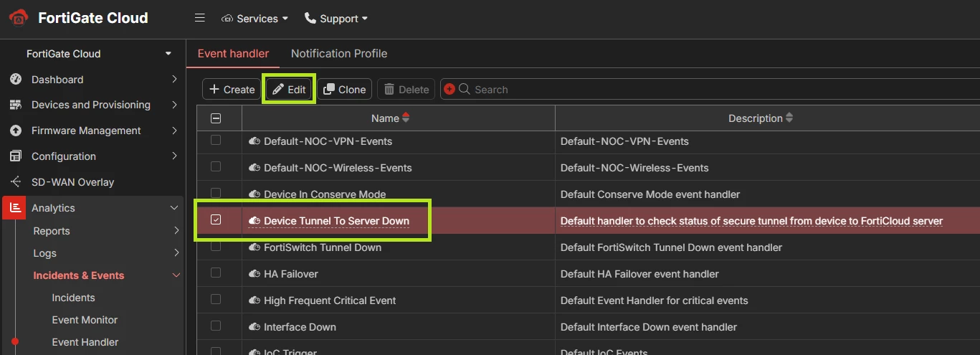This screenshot has height=355, width=980.
Task: Uncheck the Device Tunnel To Server Down checkbox
Action: point(216,220)
